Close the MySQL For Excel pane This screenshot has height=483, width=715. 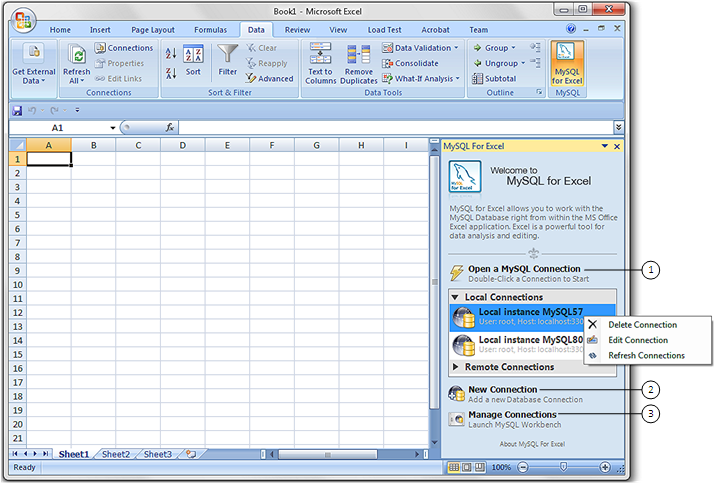[617, 146]
